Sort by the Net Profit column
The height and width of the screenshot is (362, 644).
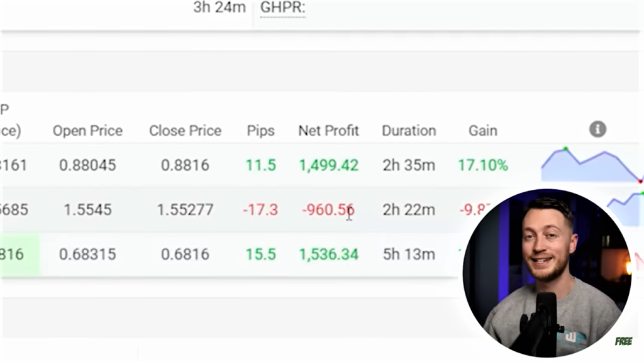click(328, 131)
